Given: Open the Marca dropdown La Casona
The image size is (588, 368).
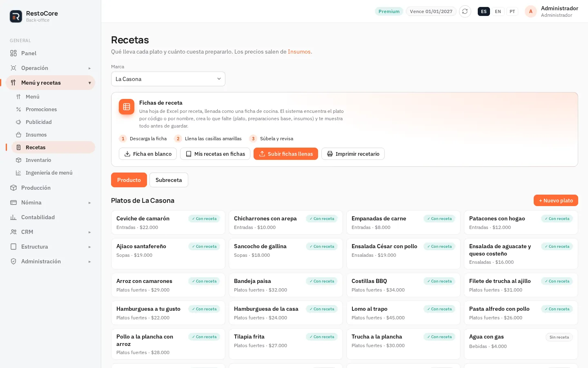Looking at the screenshot, I should [168, 79].
